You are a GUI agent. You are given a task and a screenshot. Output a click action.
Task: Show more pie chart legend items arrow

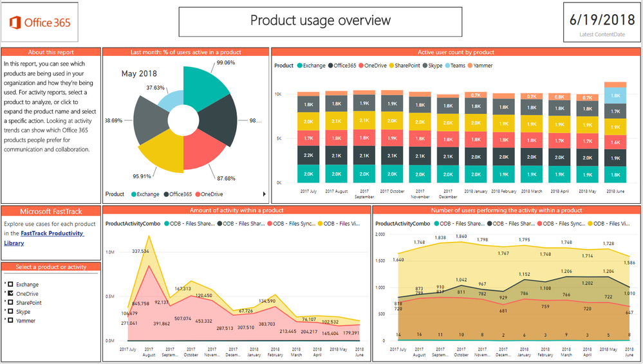264,194
